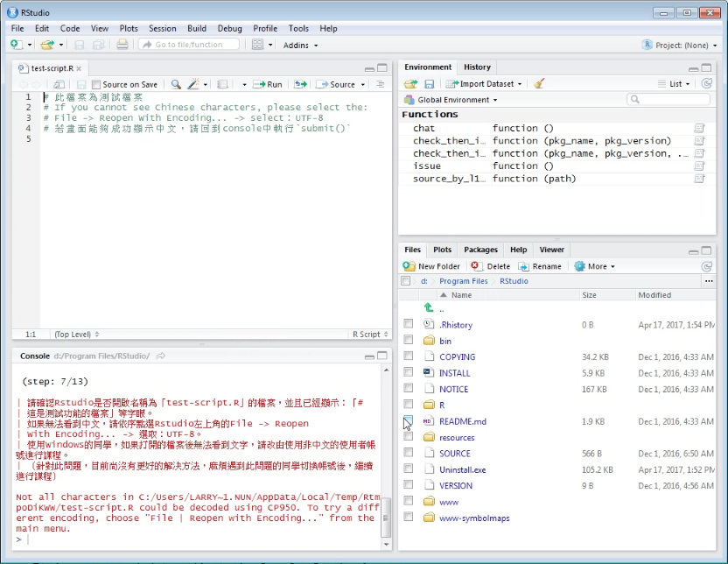This screenshot has width=728, height=564.
Task: Open the Source button dropdown arrow
Action: [362, 85]
